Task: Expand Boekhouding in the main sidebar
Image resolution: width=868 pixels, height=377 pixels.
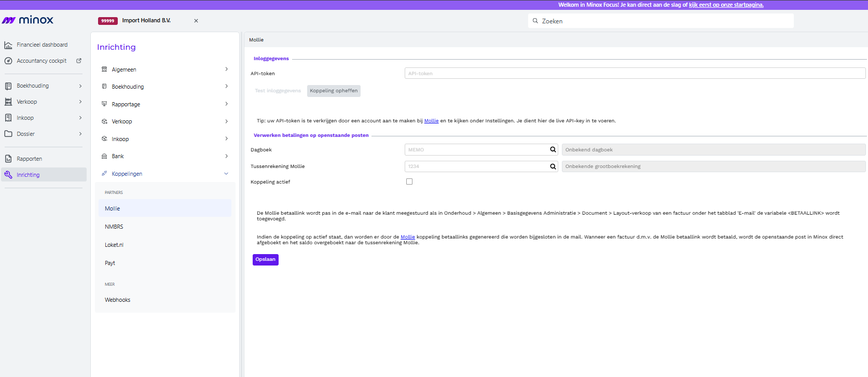Action: pos(80,86)
